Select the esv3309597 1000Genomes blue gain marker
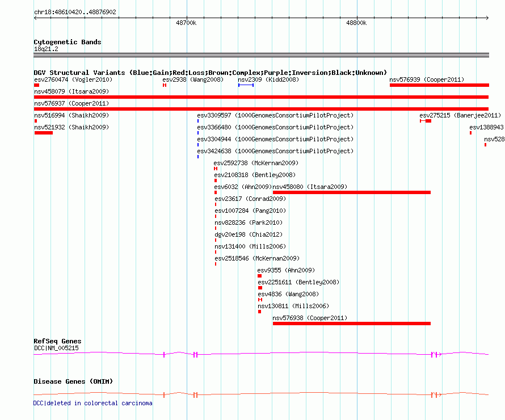The width and height of the screenshot is (505, 420). [198, 121]
